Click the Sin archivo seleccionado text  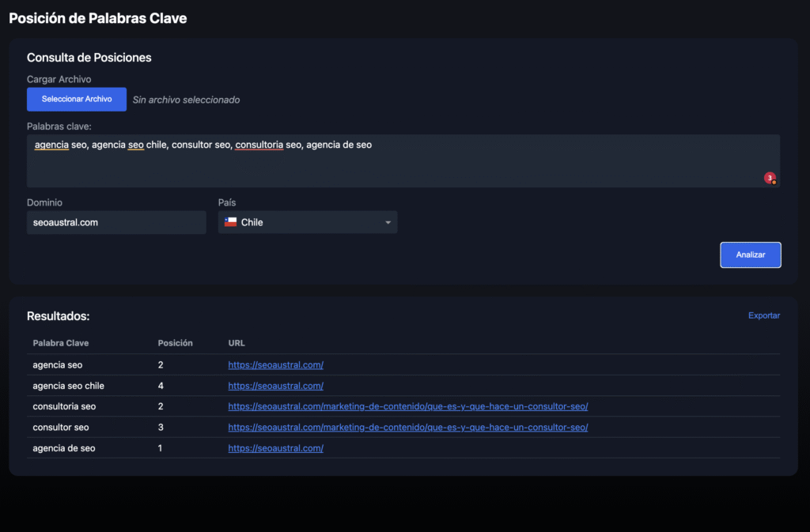186,100
